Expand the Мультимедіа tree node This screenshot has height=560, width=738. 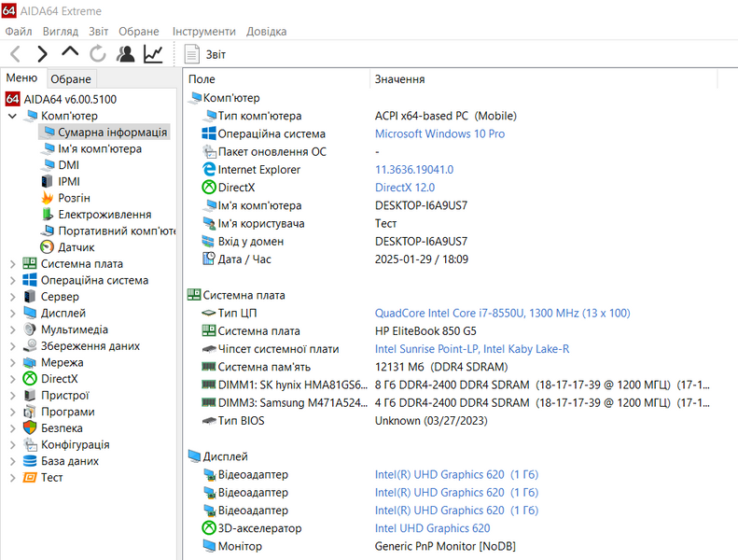[13, 329]
